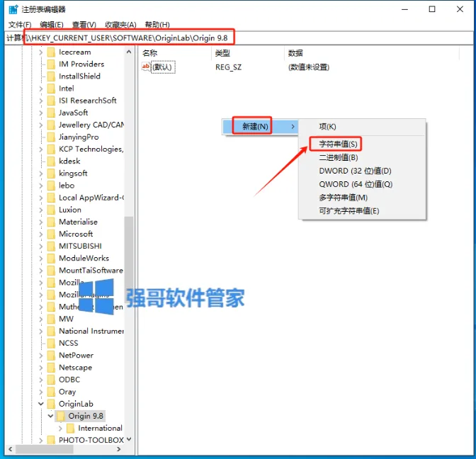The image size is (476, 459).
Task: Open the 帮助(H) menu
Action: pyautogui.click(x=157, y=25)
